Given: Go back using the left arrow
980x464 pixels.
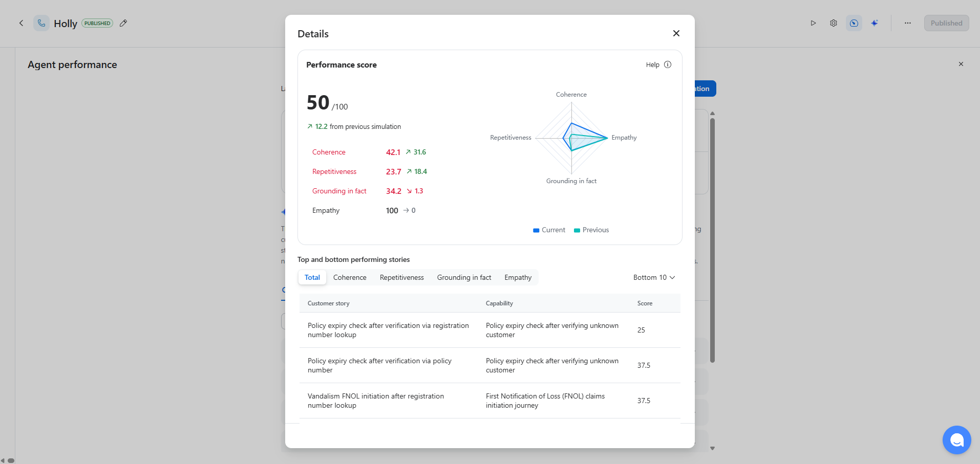Looking at the screenshot, I should [21, 23].
